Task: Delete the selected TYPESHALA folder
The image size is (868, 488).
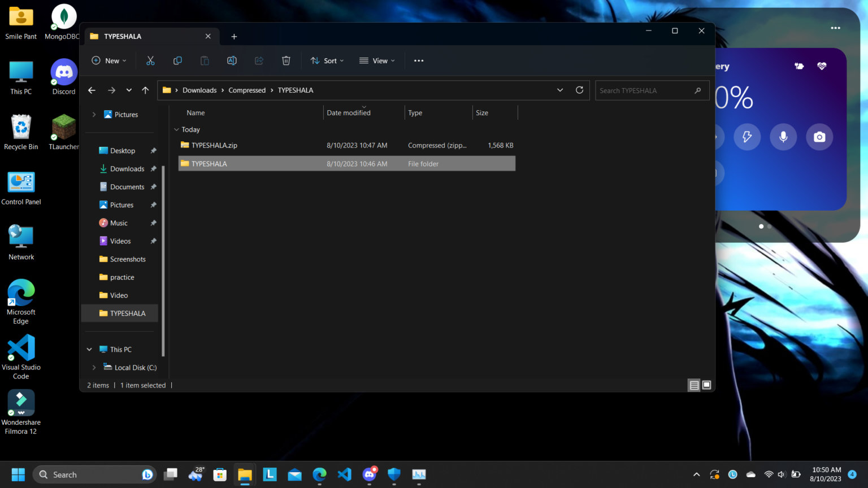Action: pos(285,60)
